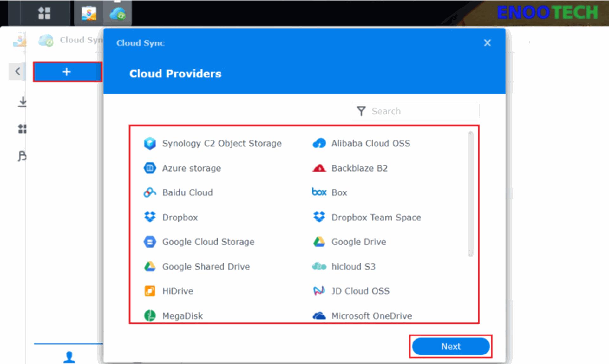Choose 'HiDrive' label
This screenshot has width=609, height=364.
click(178, 291)
